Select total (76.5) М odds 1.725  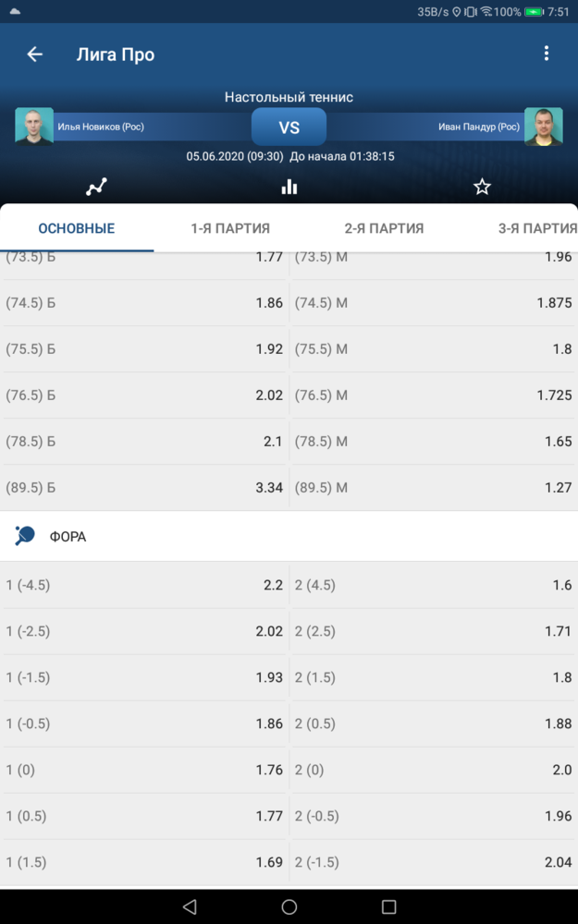[x=434, y=395]
